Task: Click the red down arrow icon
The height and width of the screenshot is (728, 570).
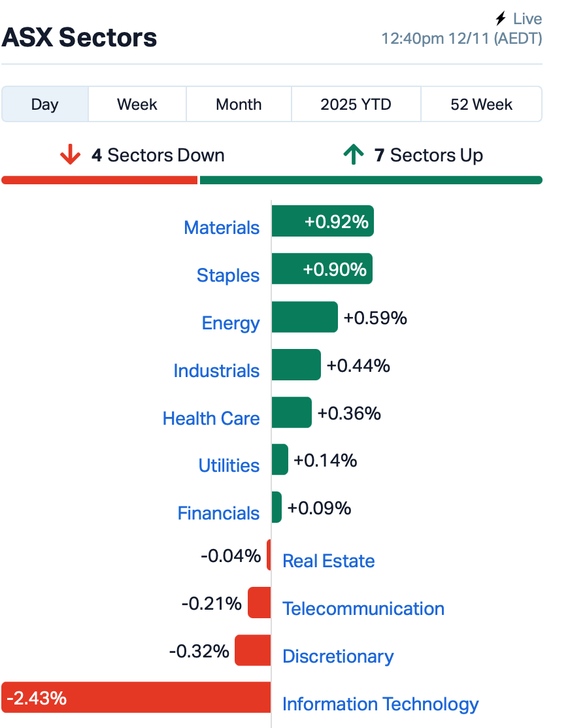Action: [70, 156]
